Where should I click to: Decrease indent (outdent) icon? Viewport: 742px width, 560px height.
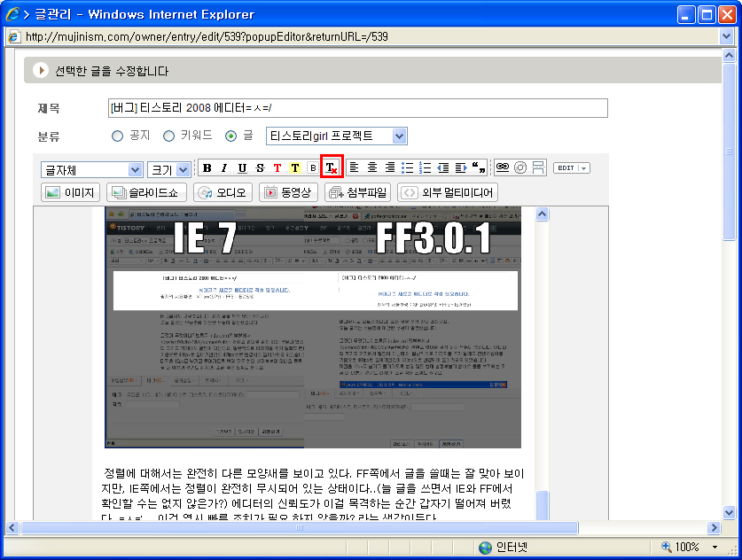point(443,167)
